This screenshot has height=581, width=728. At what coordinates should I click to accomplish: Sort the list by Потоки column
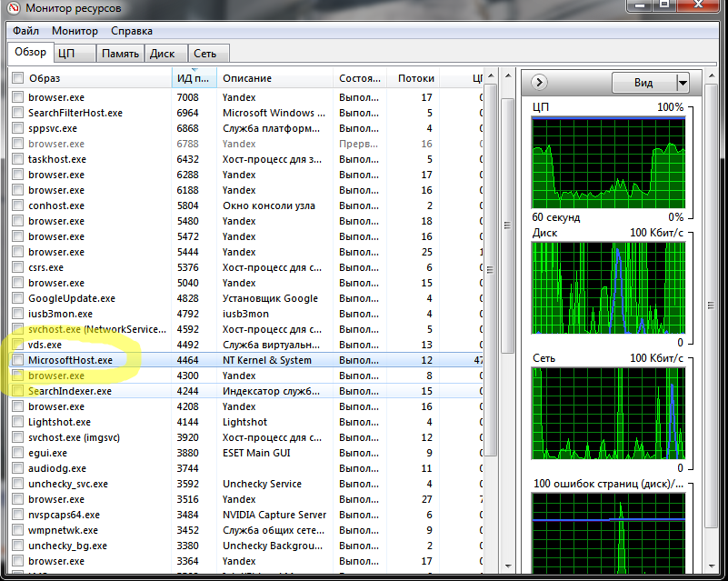415,79
